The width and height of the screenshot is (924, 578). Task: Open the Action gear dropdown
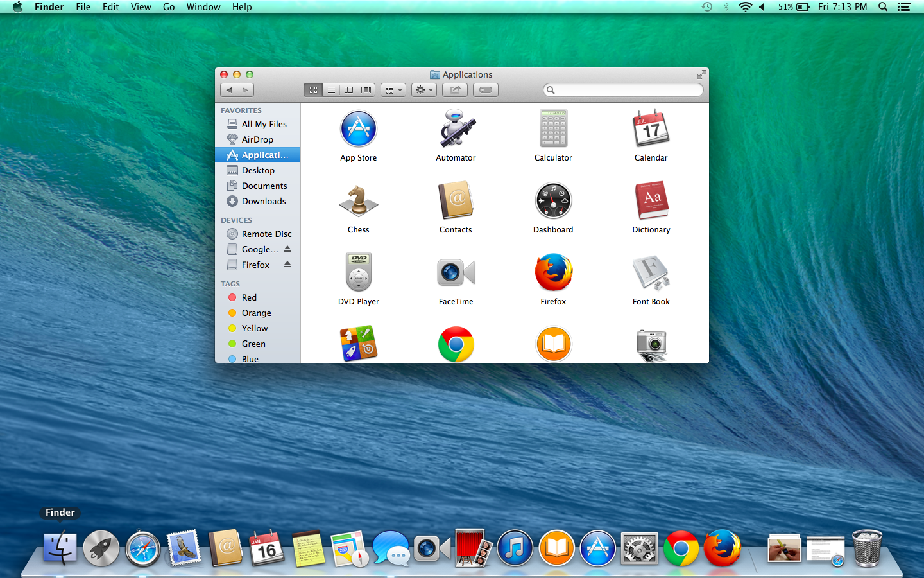click(424, 90)
